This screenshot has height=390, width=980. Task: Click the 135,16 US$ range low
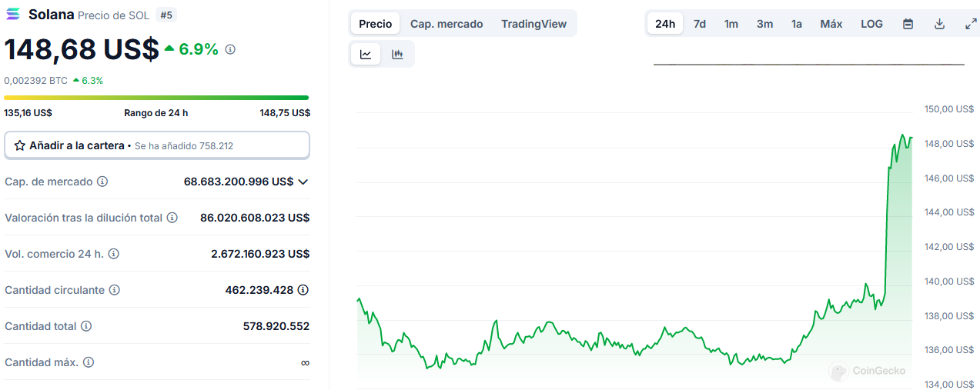tap(28, 113)
